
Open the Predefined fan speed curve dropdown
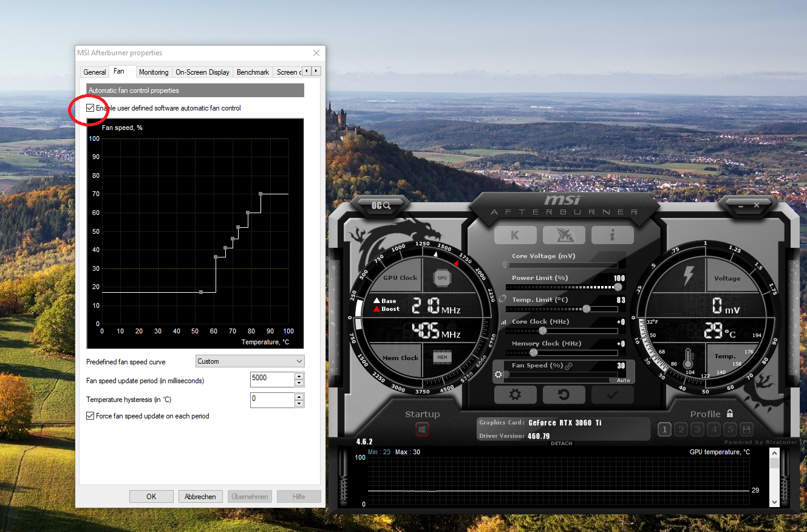(250, 361)
